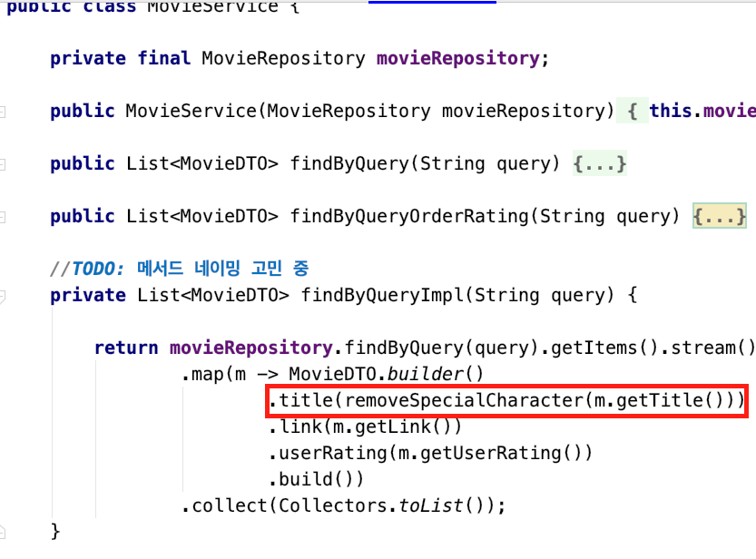Screen dimensions: 756x559
Task: Click the TODO comment text
Action: [180, 269]
